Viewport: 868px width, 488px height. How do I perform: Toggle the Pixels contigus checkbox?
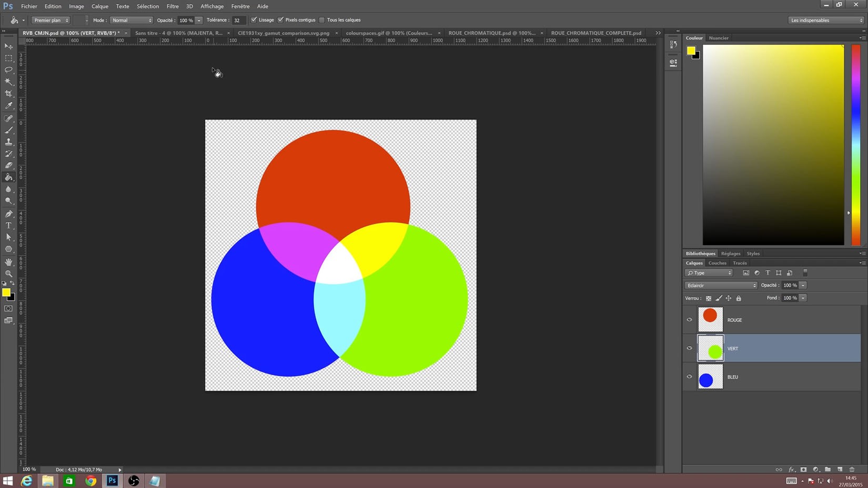point(280,20)
